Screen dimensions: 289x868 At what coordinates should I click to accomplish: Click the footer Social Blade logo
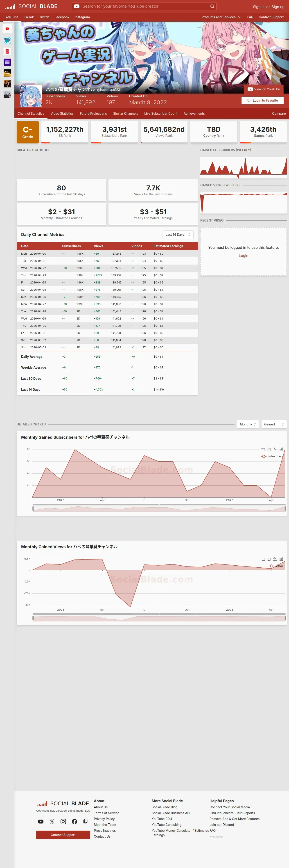tap(63, 804)
